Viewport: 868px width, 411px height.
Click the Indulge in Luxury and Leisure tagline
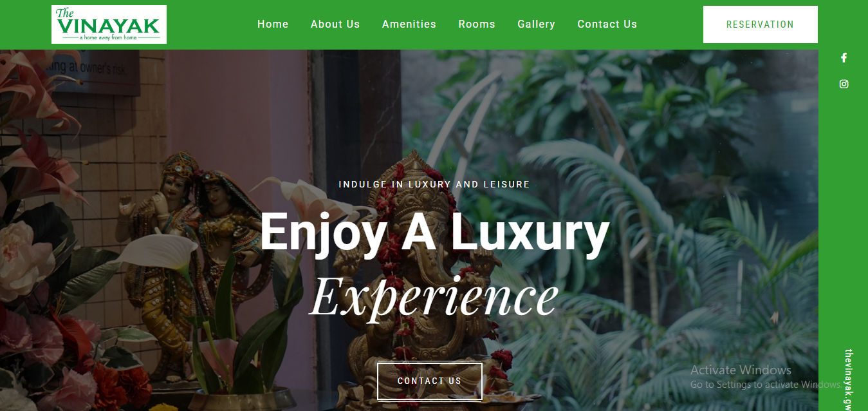pyautogui.click(x=434, y=184)
